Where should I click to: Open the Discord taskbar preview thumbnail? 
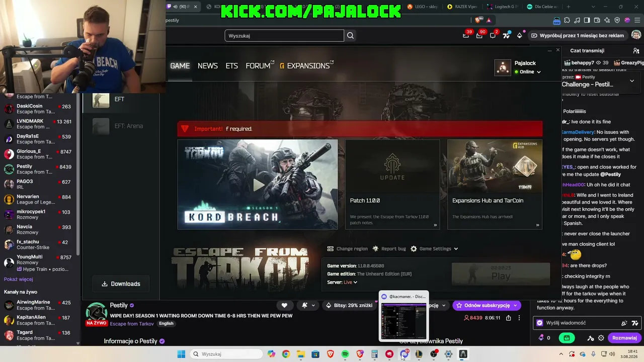[x=404, y=316]
